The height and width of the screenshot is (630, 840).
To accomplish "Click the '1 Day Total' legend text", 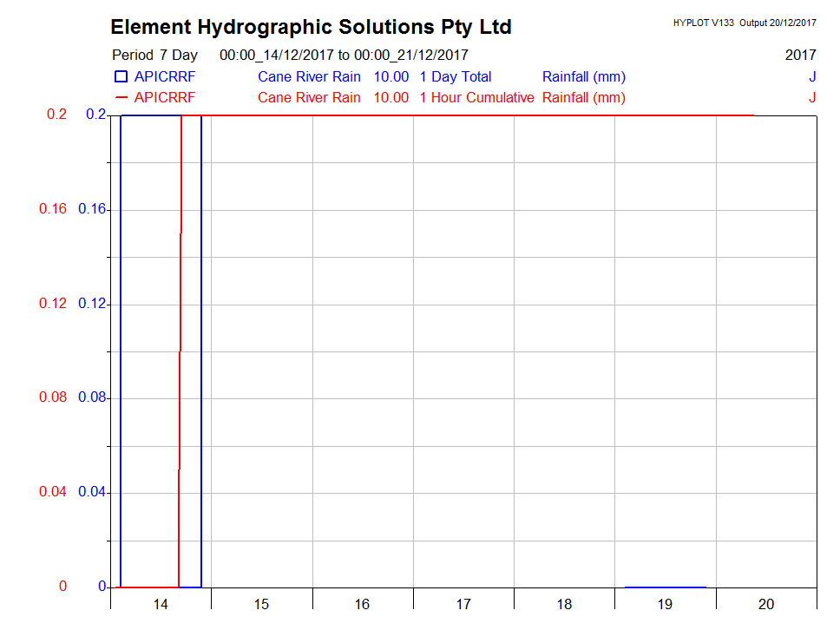I will tap(455, 76).
